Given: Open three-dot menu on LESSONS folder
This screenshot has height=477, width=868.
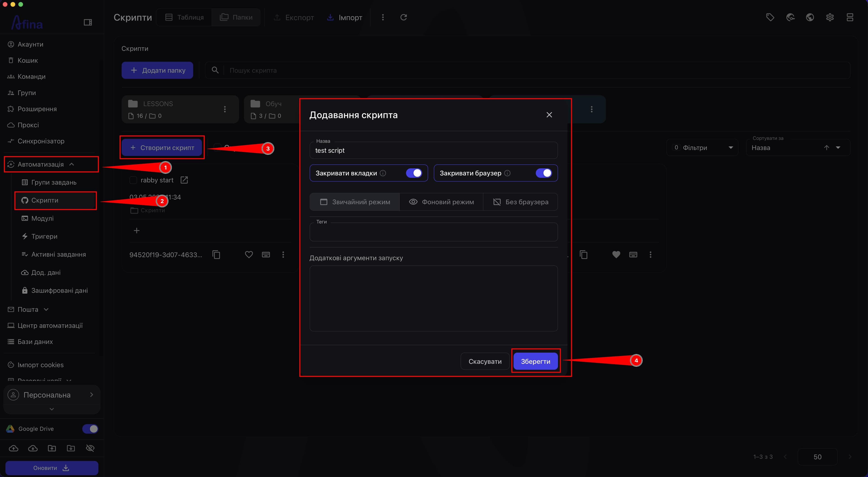Looking at the screenshot, I should [x=225, y=109].
